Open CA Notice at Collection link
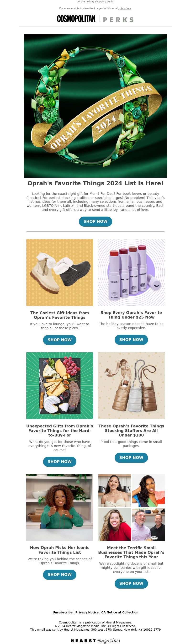The image size is (191, 644). click(120, 612)
